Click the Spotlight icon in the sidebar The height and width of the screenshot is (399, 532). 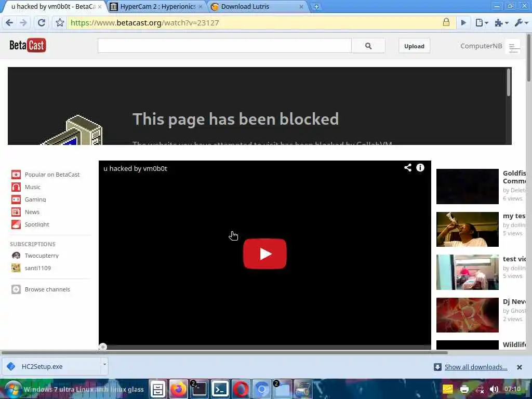tap(16, 224)
